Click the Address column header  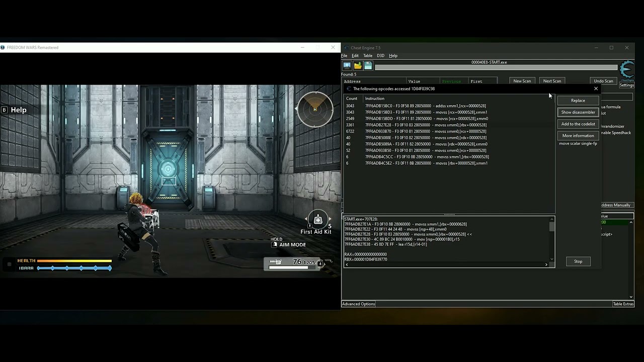[374, 81]
